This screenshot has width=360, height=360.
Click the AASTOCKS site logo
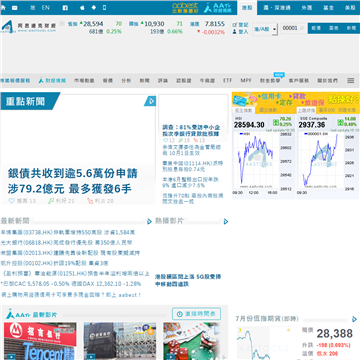28,27
